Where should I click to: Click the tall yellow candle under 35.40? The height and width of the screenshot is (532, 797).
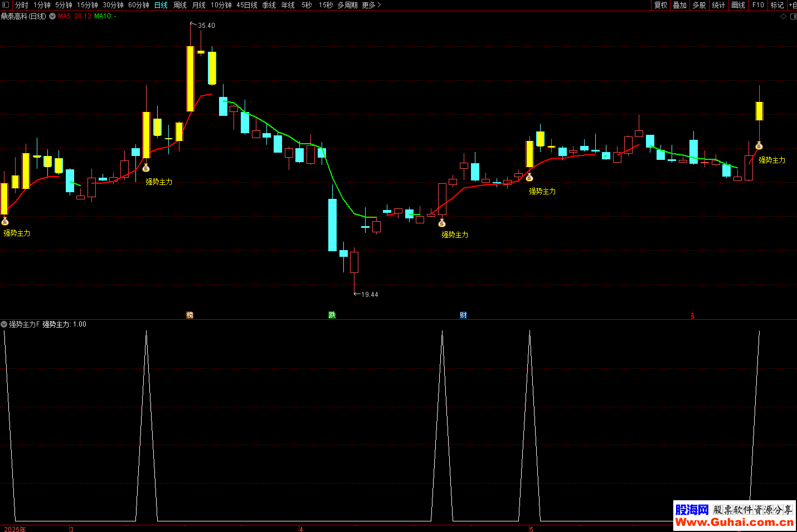pyautogui.click(x=190, y=79)
